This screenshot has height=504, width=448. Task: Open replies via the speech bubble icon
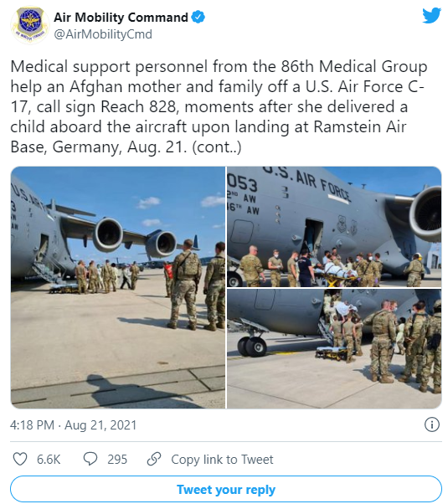90,459
